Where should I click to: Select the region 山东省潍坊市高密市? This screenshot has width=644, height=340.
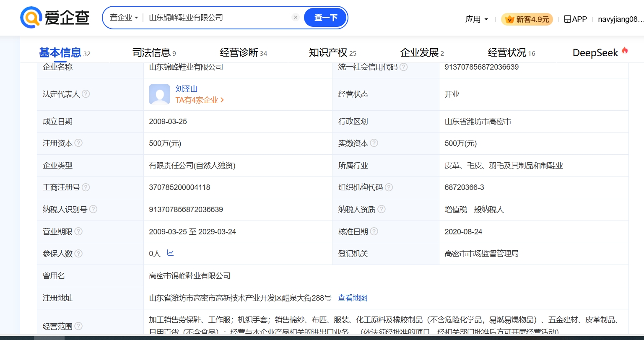tap(478, 122)
